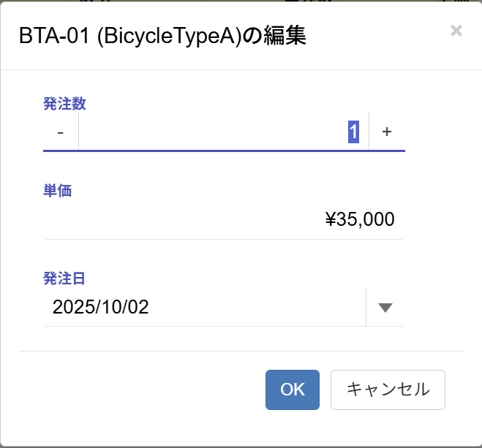Select the blue OK button
The image size is (482, 448).
point(292,390)
